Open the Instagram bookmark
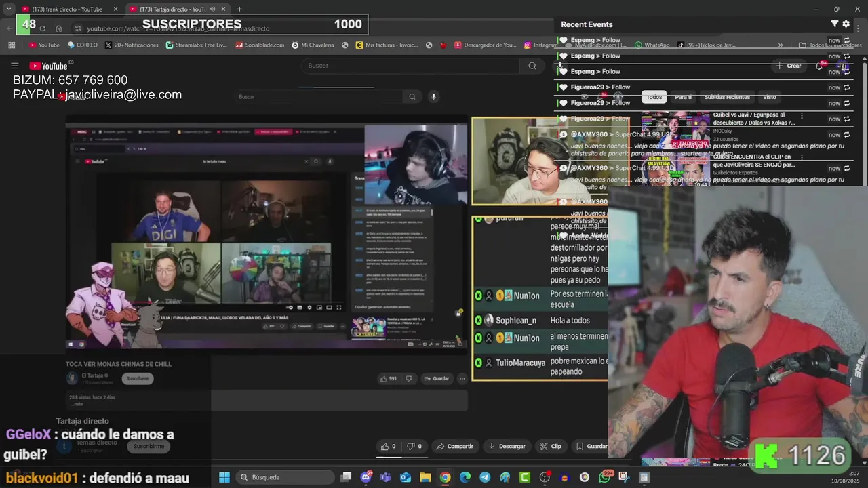The height and width of the screenshot is (488, 868). [540, 45]
